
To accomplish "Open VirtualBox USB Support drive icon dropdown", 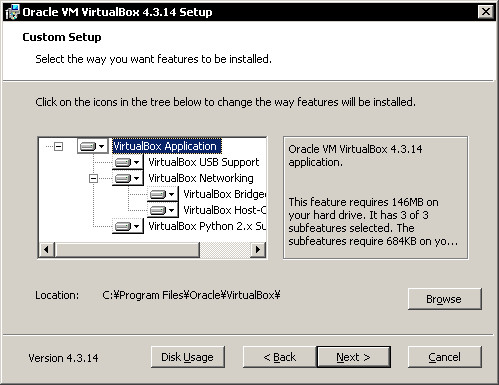I will click(x=127, y=162).
